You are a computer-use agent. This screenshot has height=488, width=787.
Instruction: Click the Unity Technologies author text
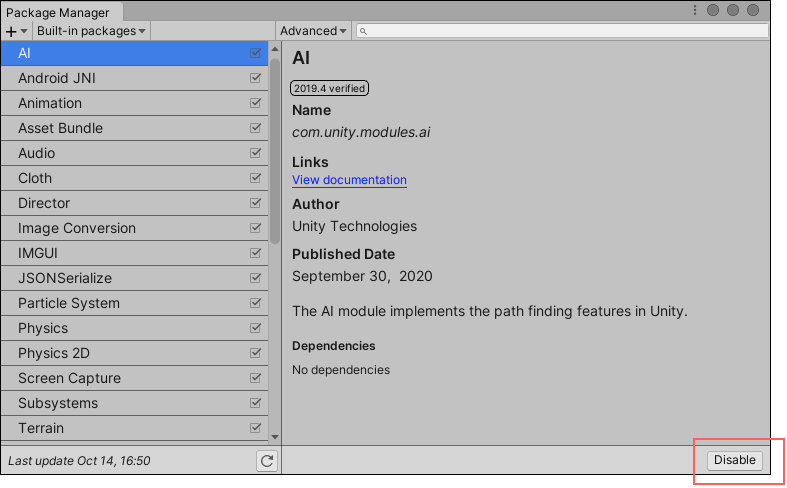click(x=354, y=226)
